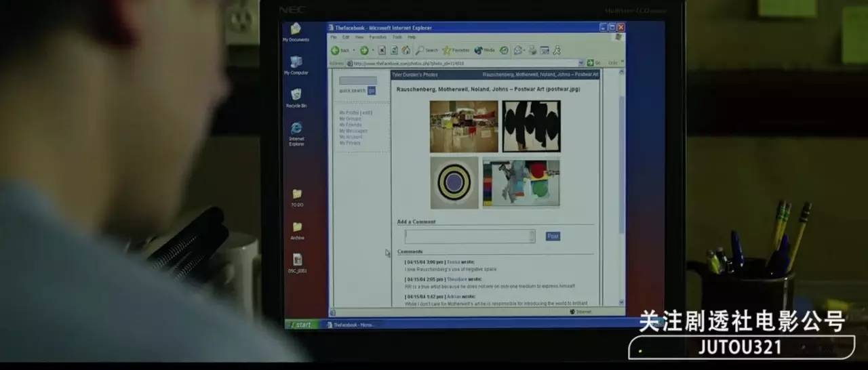The width and height of the screenshot is (868, 370).
Task: Open the DSC image file on desktop
Action: pos(297,263)
